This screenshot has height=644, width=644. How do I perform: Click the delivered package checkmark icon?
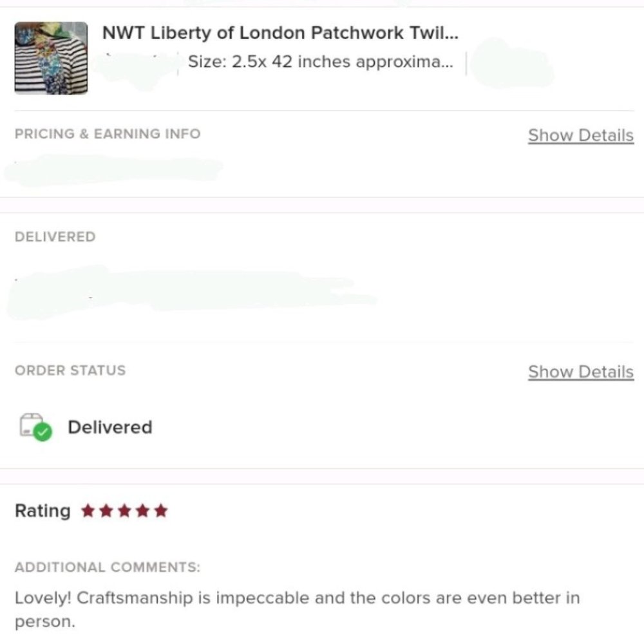click(35, 427)
